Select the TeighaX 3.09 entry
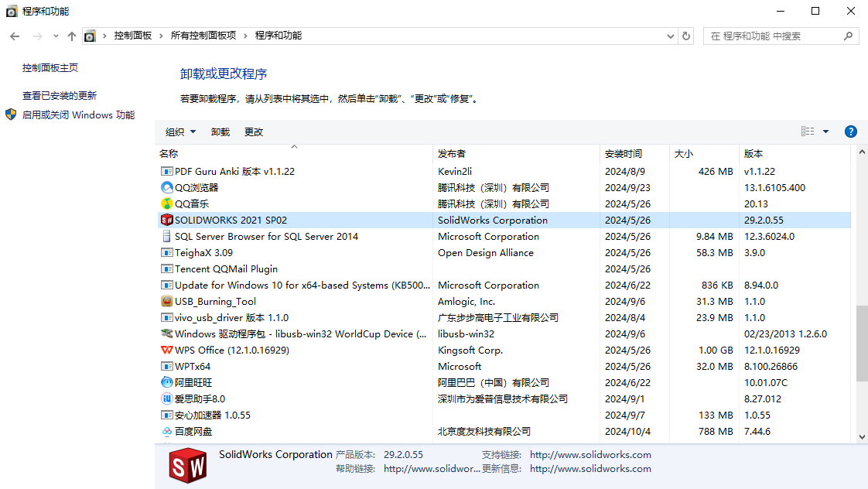868x489 pixels. [x=203, y=252]
